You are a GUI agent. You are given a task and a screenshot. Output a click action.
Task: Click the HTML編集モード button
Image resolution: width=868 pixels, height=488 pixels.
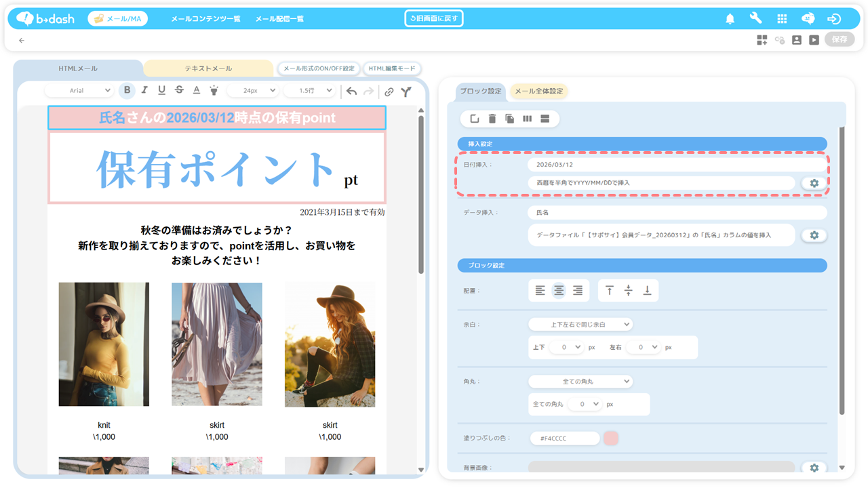(392, 68)
